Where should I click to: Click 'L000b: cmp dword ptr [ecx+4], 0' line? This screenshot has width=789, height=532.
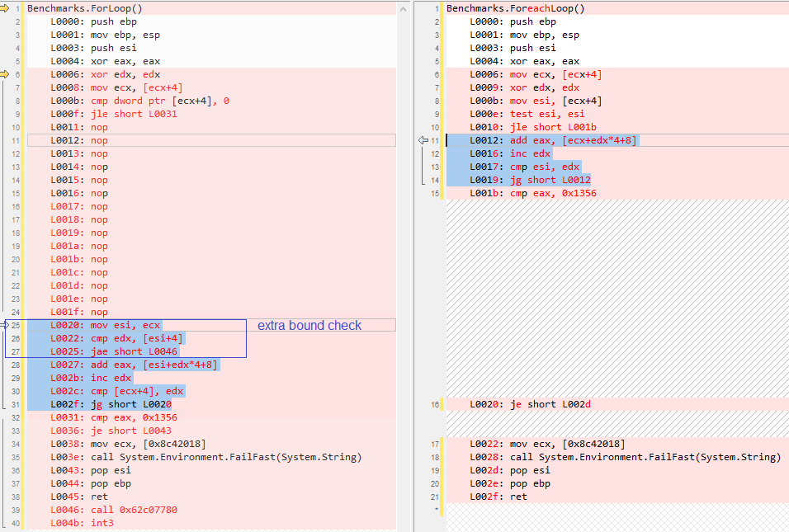coord(139,101)
